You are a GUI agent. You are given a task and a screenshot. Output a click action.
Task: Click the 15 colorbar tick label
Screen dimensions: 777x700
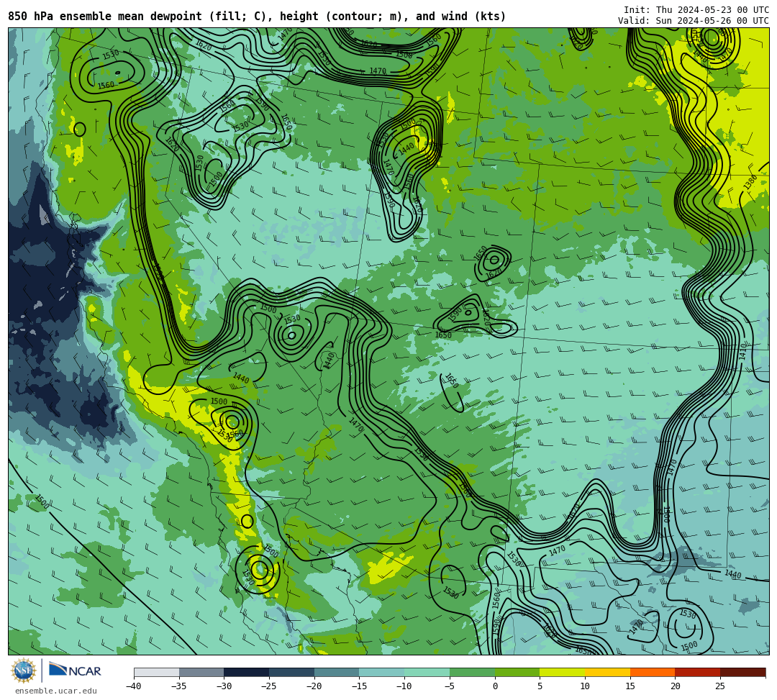[630, 686]
